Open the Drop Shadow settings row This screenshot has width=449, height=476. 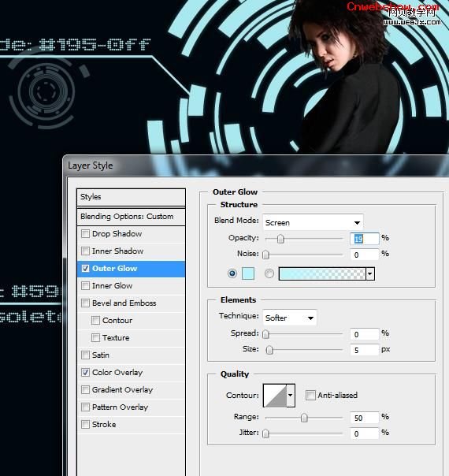click(x=131, y=234)
